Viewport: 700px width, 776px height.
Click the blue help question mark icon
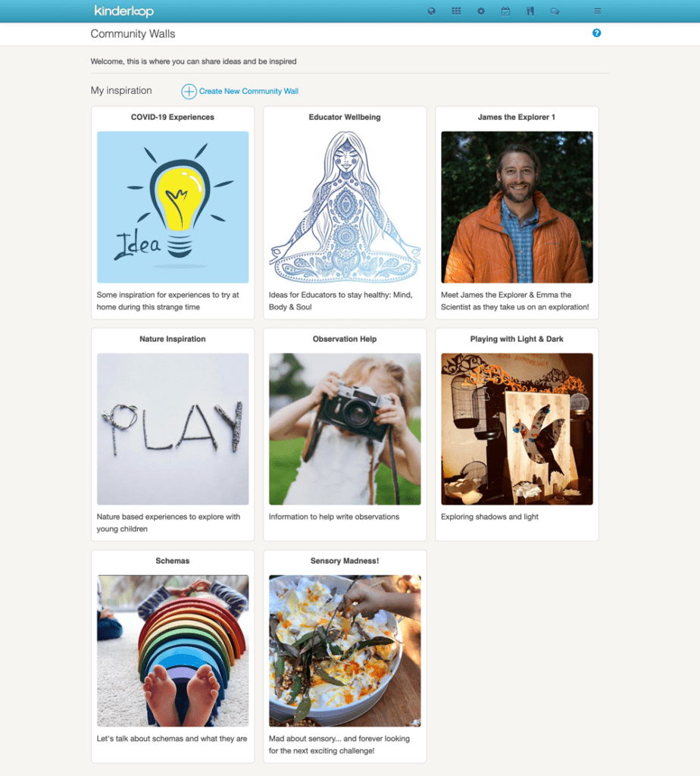click(x=597, y=33)
